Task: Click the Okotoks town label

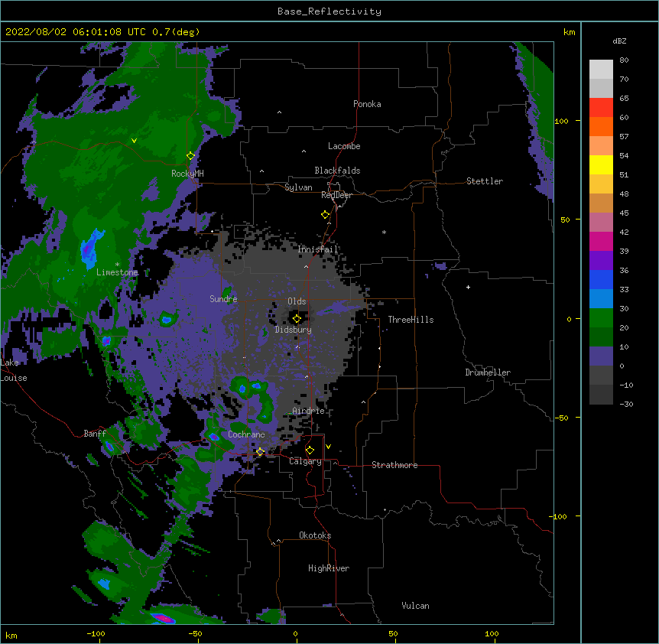Action: (x=315, y=535)
